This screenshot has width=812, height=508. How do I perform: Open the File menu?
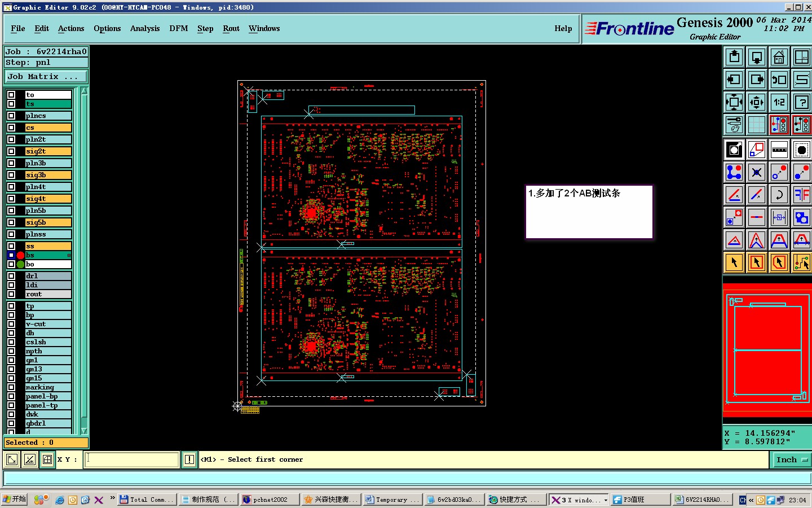pyautogui.click(x=18, y=29)
